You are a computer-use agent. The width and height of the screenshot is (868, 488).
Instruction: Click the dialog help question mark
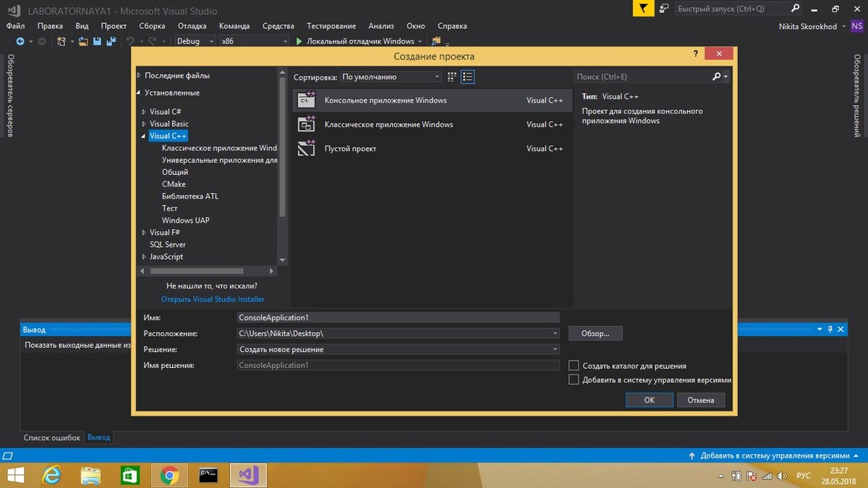point(696,54)
